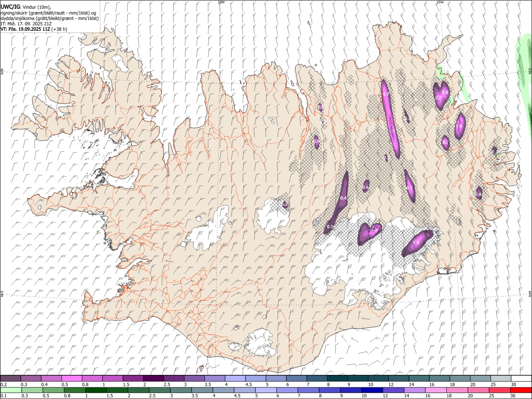This screenshot has width=532, height=399.
Task: Click the 15W longitude label
Action: point(441,2)
